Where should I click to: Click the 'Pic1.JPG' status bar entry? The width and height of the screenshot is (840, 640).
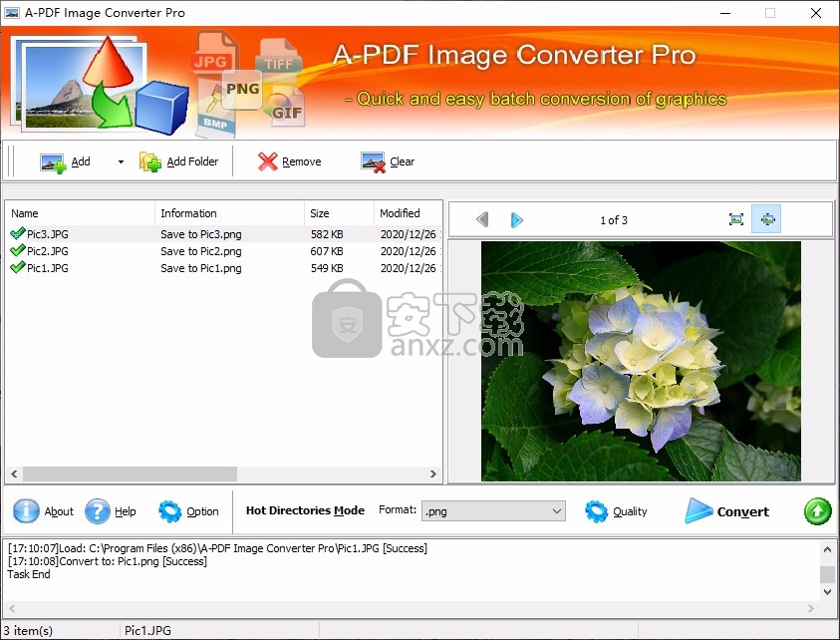click(x=147, y=630)
